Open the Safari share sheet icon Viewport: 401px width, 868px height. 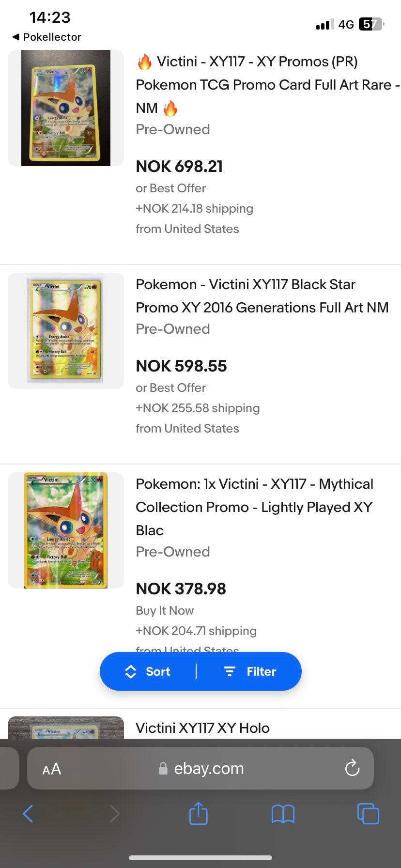pos(198,813)
